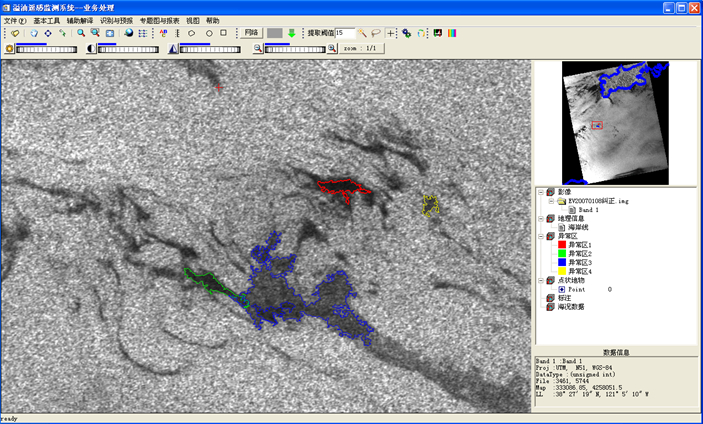The height and width of the screenshot is (424, 703).
Task: Click the 提取阈值 input field
Action: click(x=345, y=33)
